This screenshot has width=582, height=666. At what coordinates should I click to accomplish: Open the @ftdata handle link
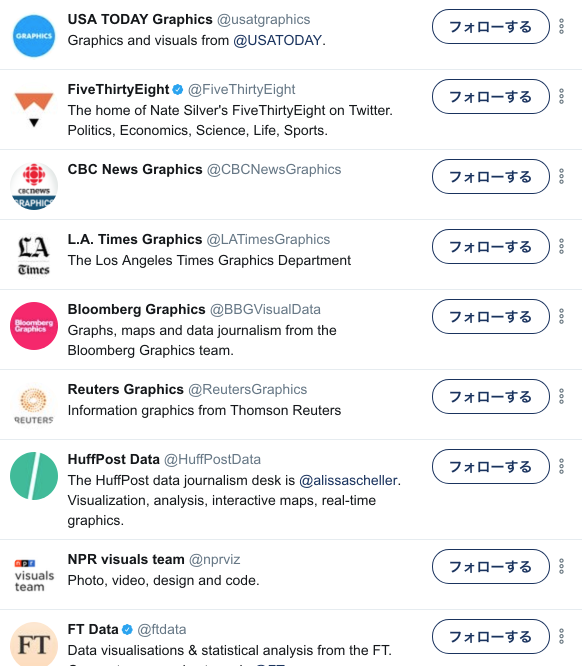coord(162,629)
